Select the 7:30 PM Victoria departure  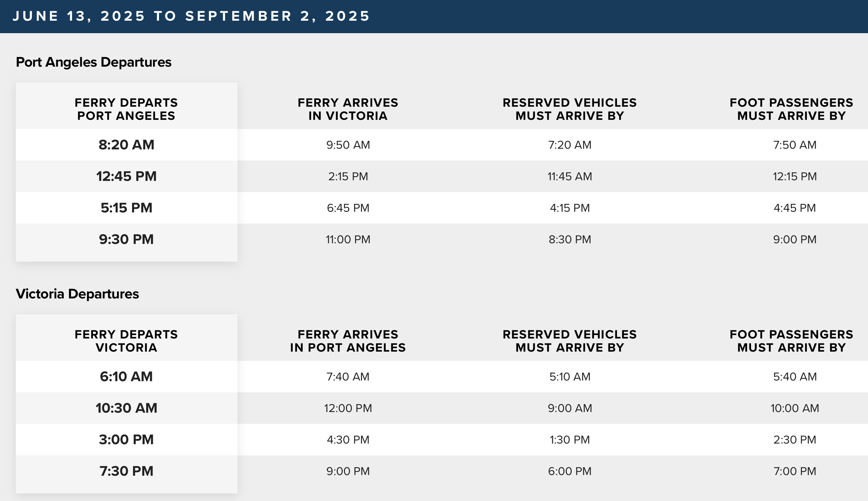pos(126,471)
